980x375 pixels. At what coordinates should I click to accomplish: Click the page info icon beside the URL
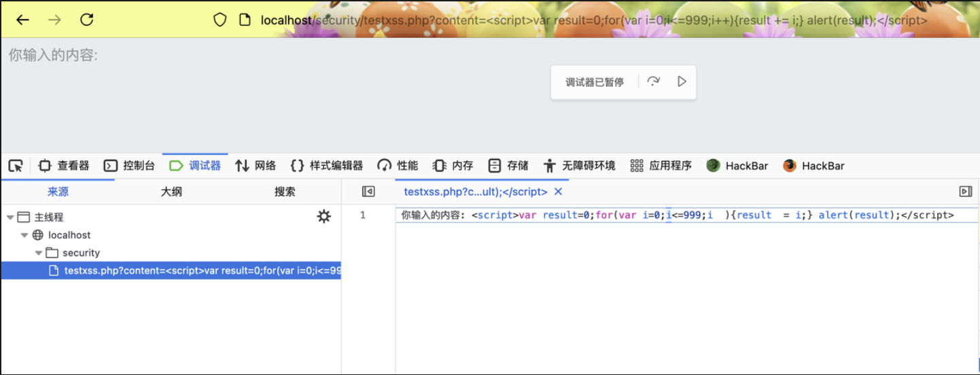[245, 20]
